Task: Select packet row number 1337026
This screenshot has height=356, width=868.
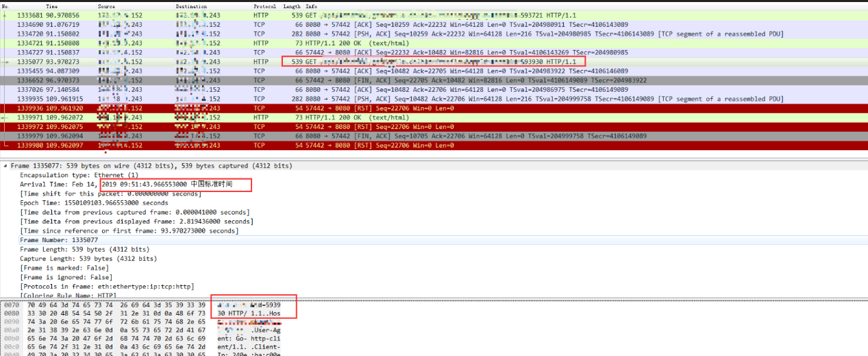Action: [434, 89]
